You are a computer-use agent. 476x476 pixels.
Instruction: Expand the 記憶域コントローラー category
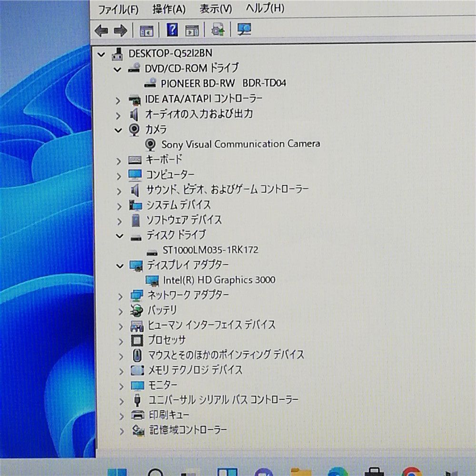[x=121, y=431]
